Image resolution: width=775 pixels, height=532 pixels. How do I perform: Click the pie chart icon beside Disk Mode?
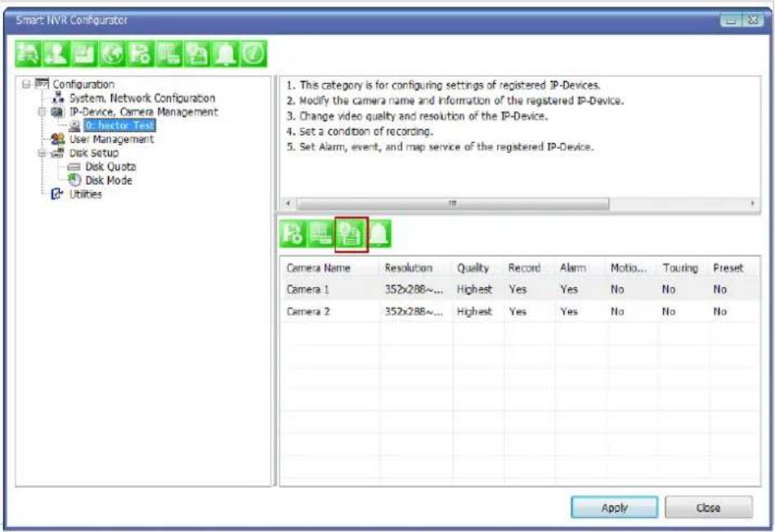(x=74, y=181)
